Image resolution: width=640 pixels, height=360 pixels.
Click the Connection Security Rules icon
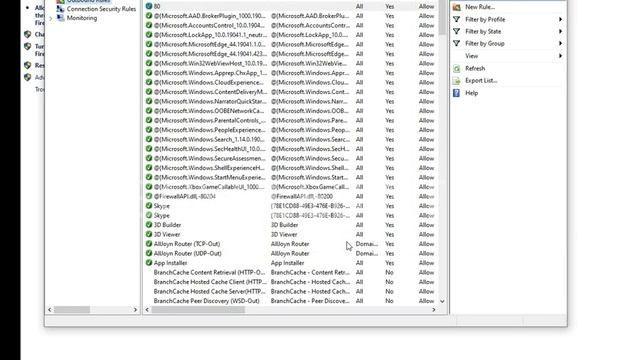coord(60,9)
